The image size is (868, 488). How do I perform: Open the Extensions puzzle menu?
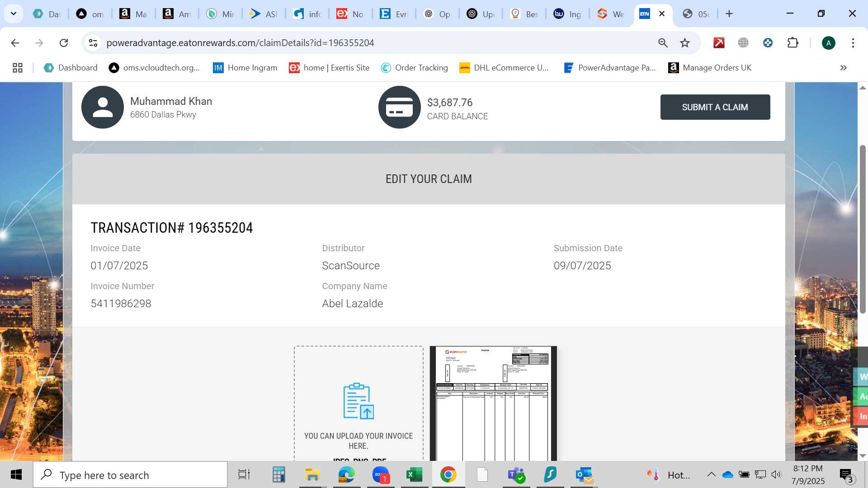pos(793,43)
